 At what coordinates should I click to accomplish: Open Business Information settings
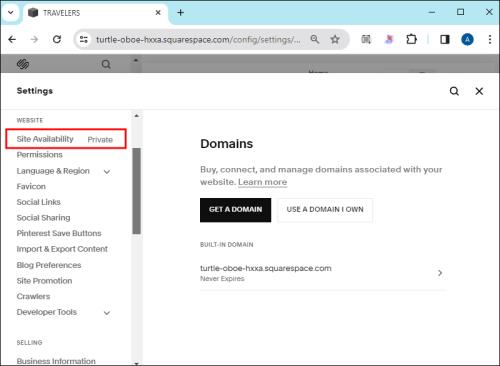click(x=56, y=361)
